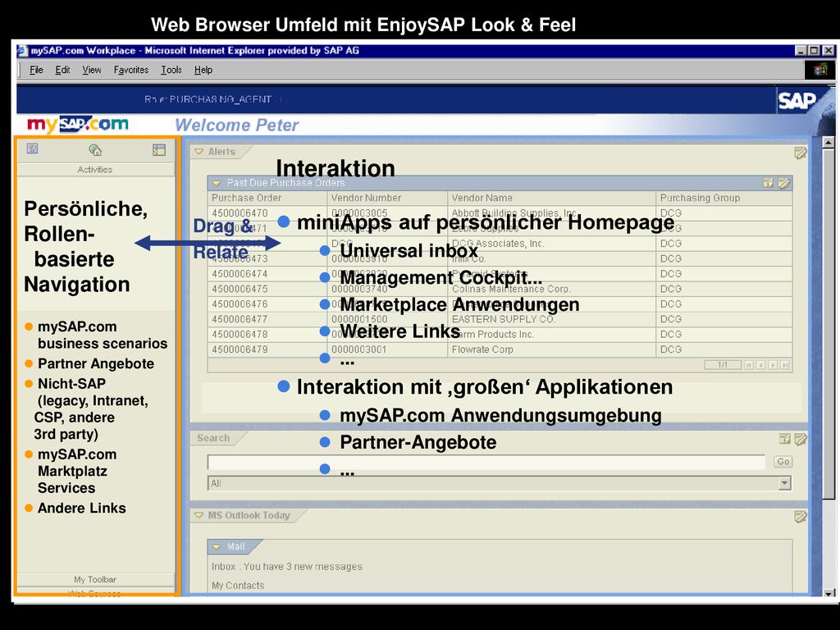Viewport: 840px width, 630px height.
Task: Click the My Toolbar bar in sidebar
Action: pos(95,579)
